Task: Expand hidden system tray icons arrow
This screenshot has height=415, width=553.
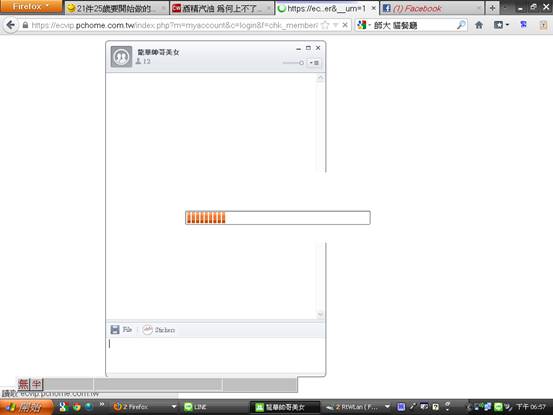Action: point(469,407)
